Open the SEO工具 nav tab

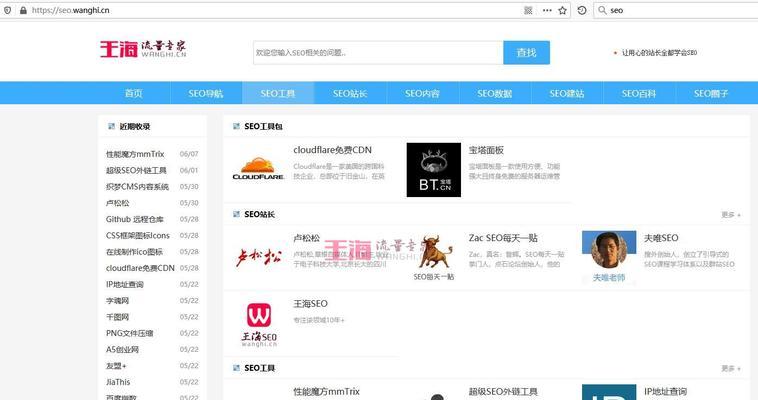[278, 93]
